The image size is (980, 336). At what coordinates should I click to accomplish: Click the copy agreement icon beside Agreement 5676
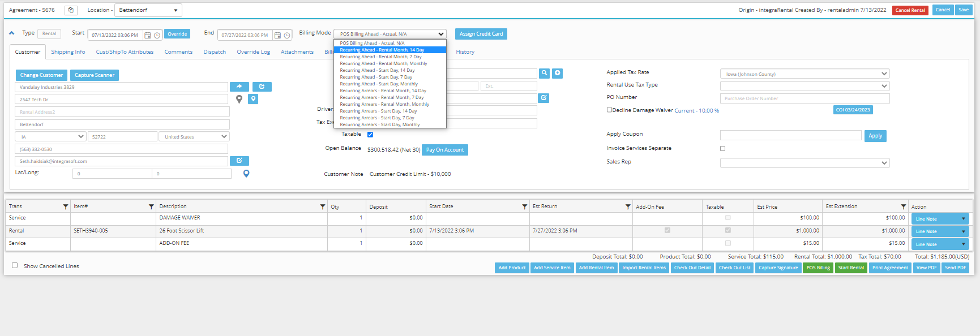(71, 10)
